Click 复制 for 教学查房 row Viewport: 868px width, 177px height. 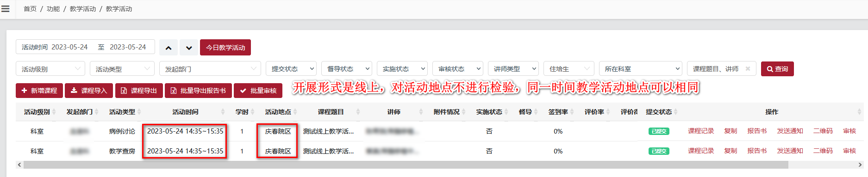pos(731,151)
